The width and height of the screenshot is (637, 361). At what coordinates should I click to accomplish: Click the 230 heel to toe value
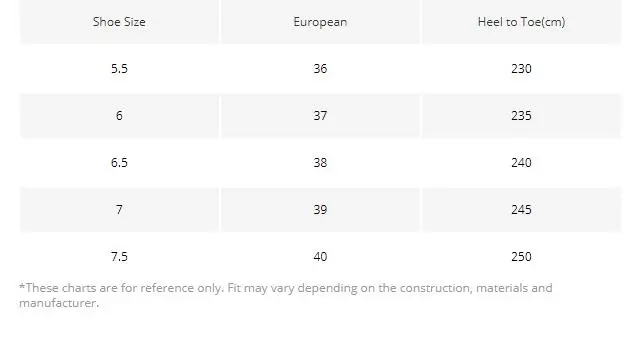pos(521,69)
